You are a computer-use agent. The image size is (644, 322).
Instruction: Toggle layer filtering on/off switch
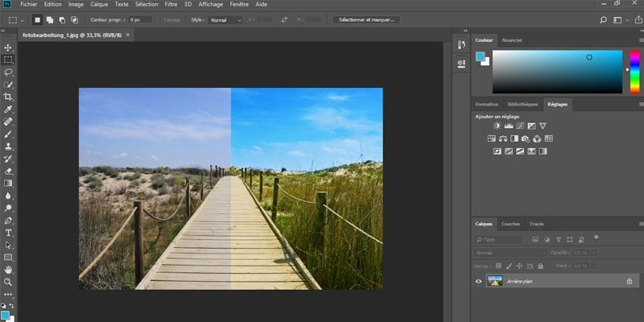(x=596, y=238)
